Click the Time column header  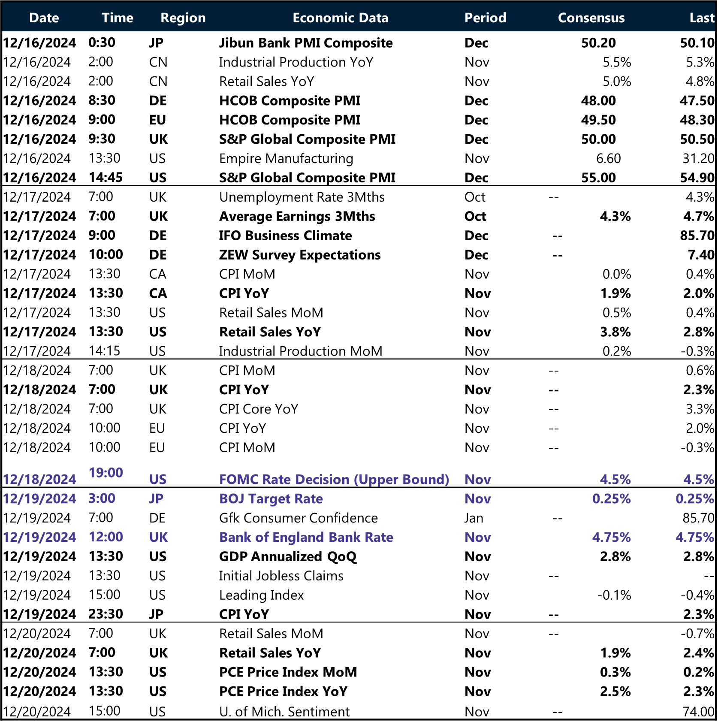pos(118,18)
